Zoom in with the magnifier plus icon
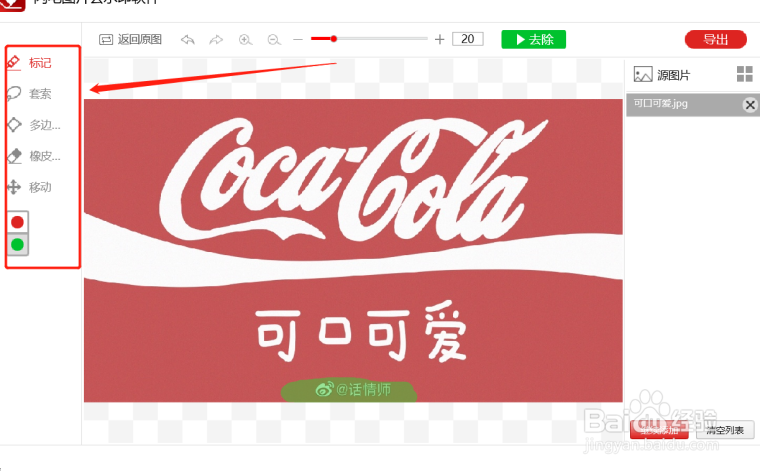The height and width of the screenshot is (471, 761). point(246,39)
